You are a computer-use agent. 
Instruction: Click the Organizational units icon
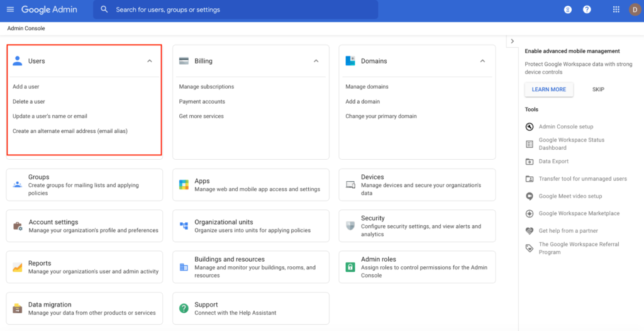pyautogui.click(x=184, y=226)
